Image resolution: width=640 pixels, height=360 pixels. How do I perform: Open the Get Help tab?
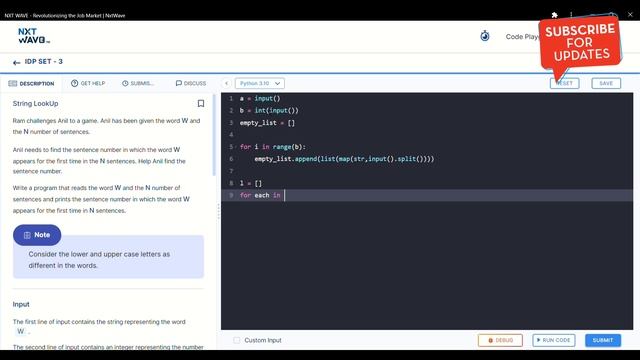coord(88,83)
